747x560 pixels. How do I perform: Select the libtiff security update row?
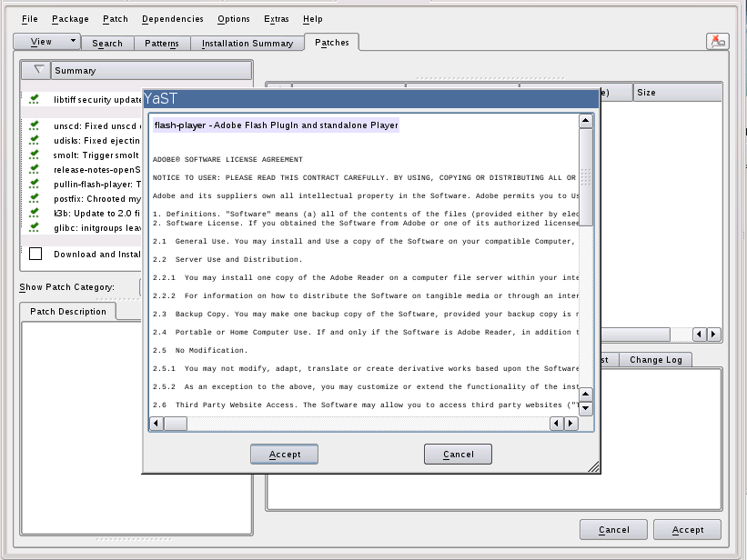click(x=82, y=99)
